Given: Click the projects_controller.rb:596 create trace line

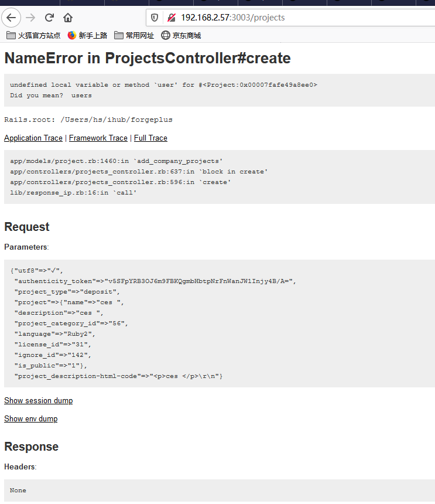Looking at the screenshot, I should pos(121,182).
